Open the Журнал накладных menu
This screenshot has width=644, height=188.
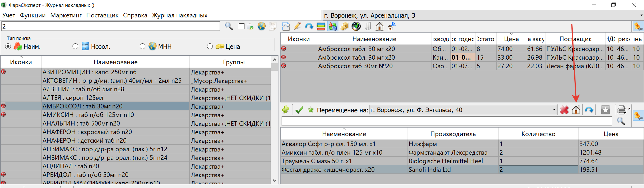179,15
